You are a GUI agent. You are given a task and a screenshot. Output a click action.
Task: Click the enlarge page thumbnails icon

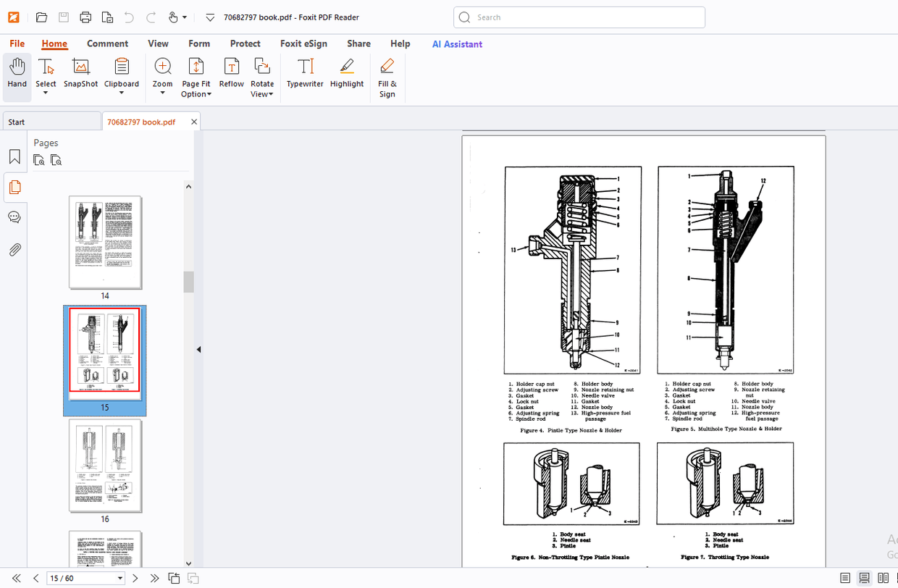pos(39,160)
